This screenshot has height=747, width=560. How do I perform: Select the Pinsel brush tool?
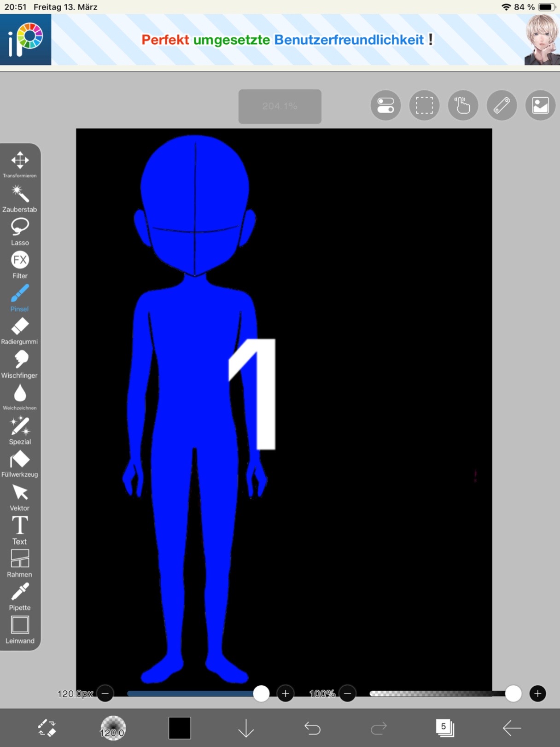[20, 298]
